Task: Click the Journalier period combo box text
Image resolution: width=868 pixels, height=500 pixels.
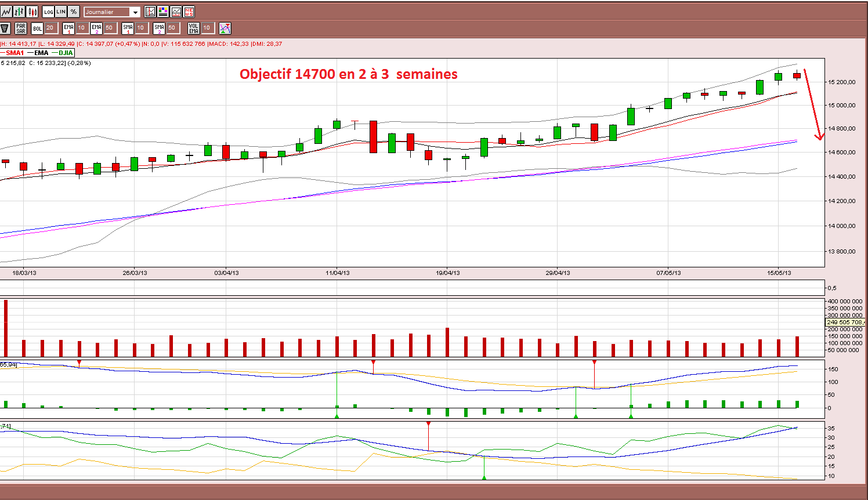Action: [x=107, y=12]
